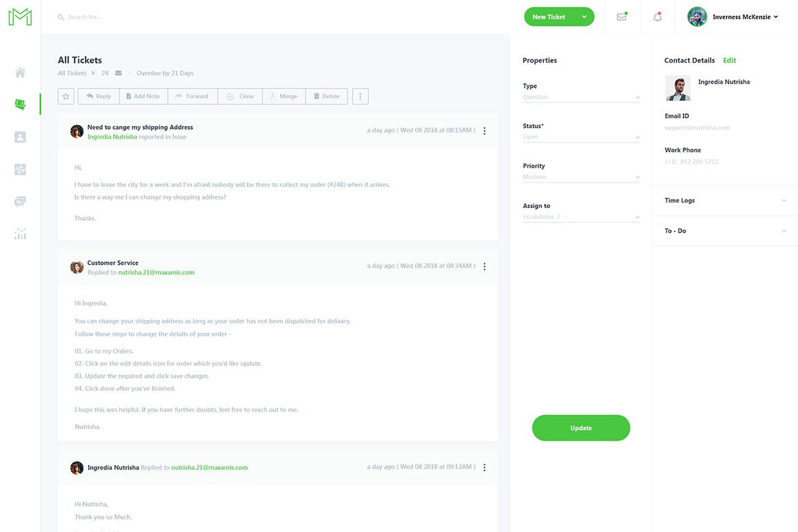Click the Maxamis M logo
Viewport: 798px width, 532px height.
click(20, 17)
